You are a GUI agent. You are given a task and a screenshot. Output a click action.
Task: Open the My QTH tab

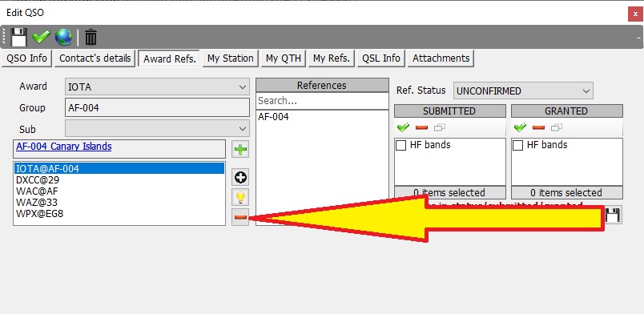pos(284,58)
